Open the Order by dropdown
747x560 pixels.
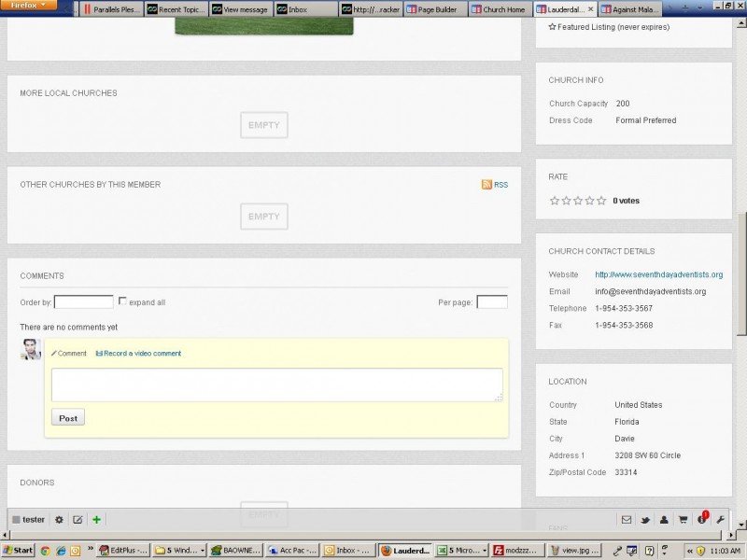(x=83, y=301)
